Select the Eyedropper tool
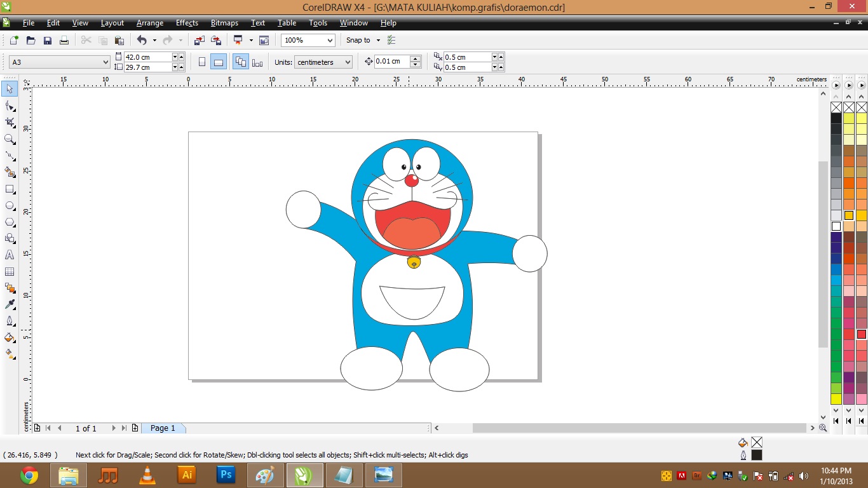This screenshot has width=868, height=488. (10, 304)
